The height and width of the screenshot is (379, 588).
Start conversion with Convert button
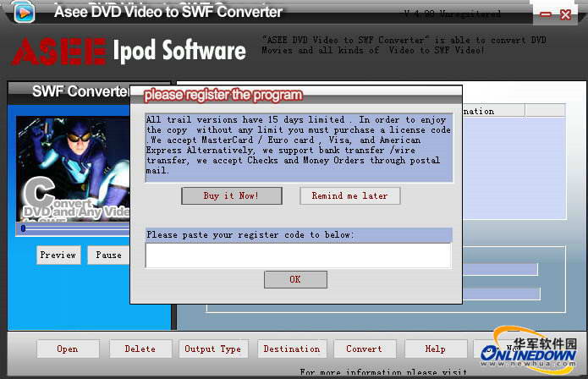(365, 349)
